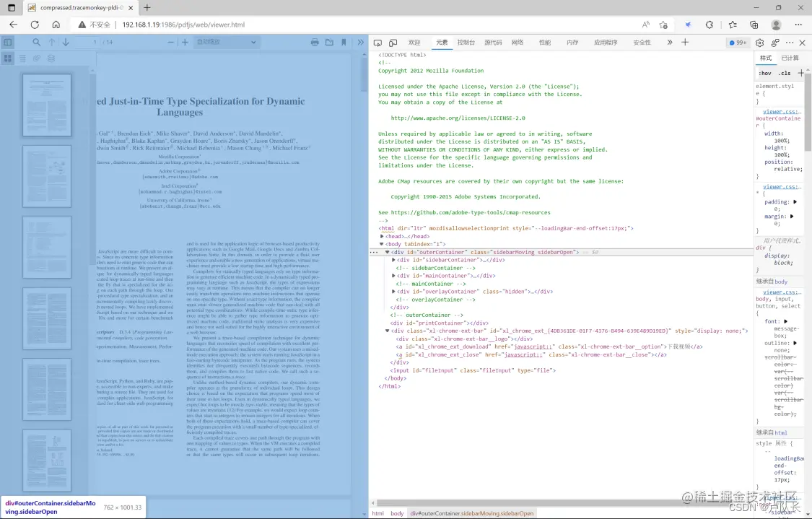This screenshot has height=519, width=812.
Task: Switch to the 源代码 DevTools tab
Action: (493, 43)
